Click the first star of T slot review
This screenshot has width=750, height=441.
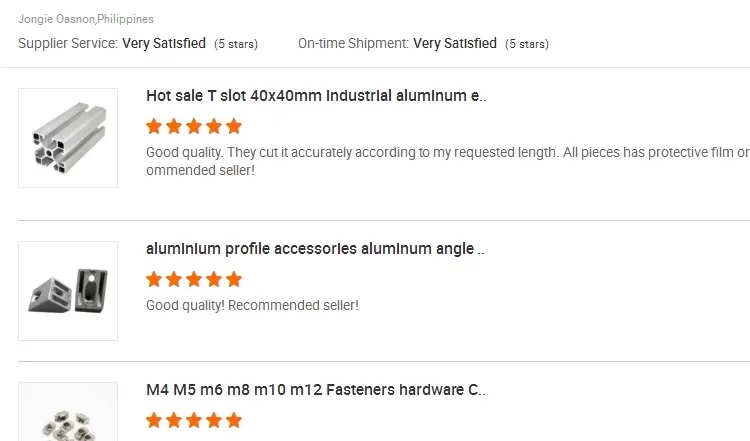(x=154, y=126)
